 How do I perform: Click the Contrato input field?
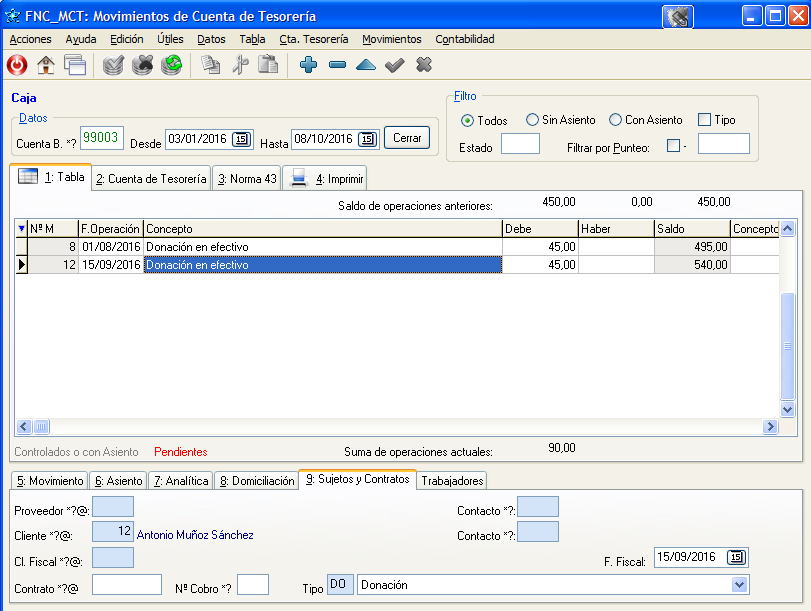pyautogui.click(x=127, y=585)
